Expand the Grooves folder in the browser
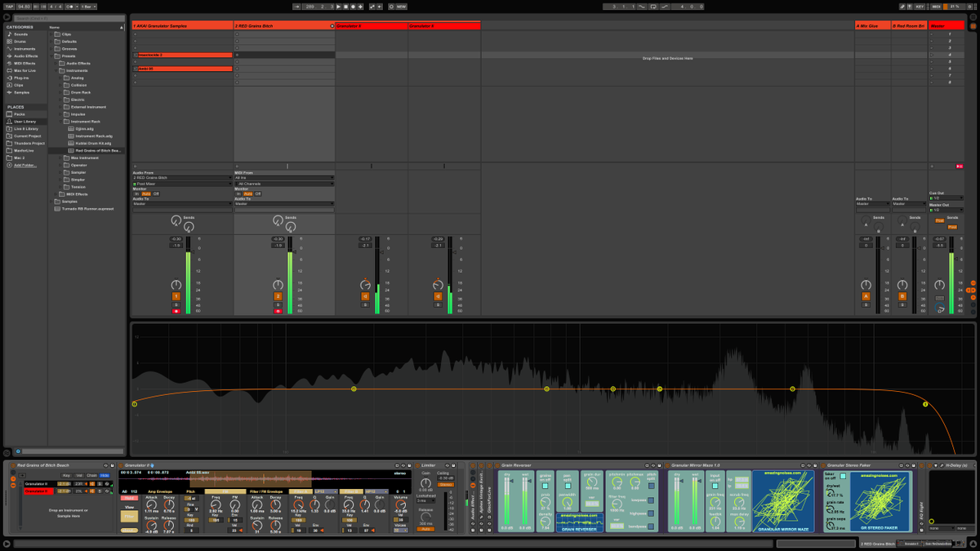This screenshot has width=980, height=551. [x=52, y=49]
